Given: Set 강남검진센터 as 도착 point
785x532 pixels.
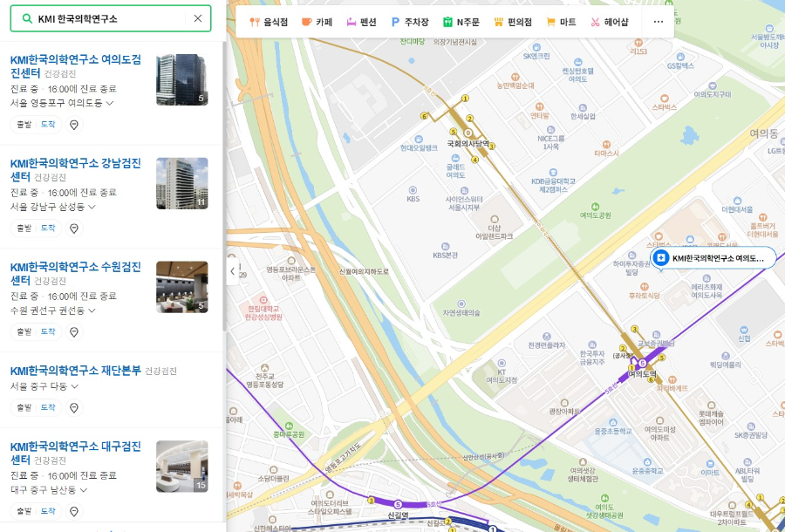Looking at the screenshot, I should [x=48, y=228].
